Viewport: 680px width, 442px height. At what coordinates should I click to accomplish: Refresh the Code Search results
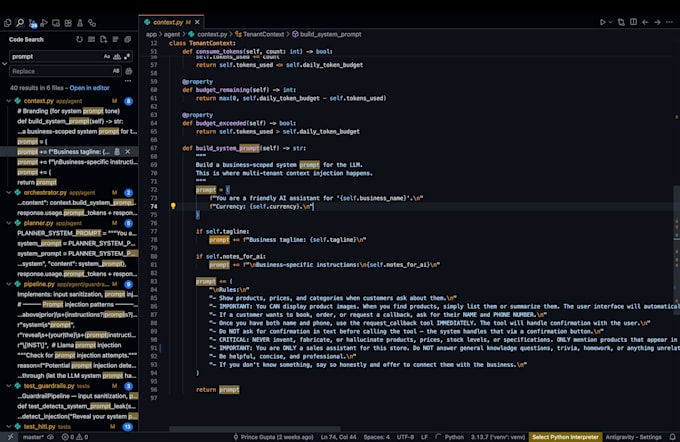tap(79, 39)
